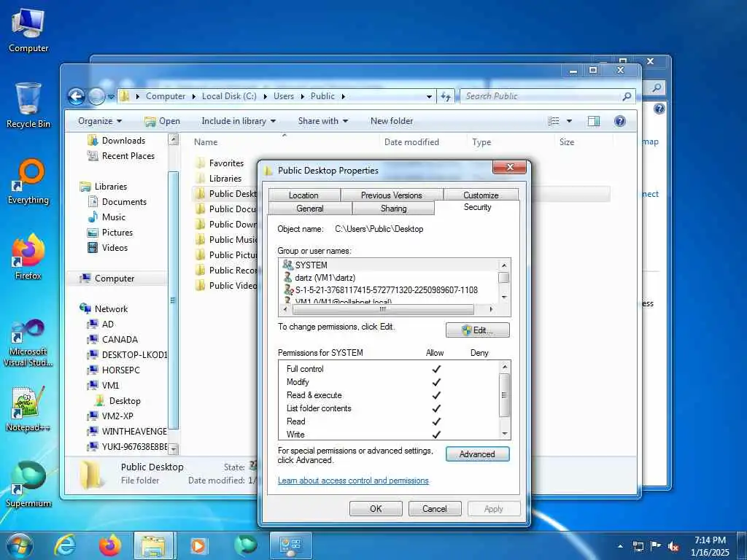This screenshot has width=747, height=560.
Task: Switch to the Customize tab
Action: [481, 195]
